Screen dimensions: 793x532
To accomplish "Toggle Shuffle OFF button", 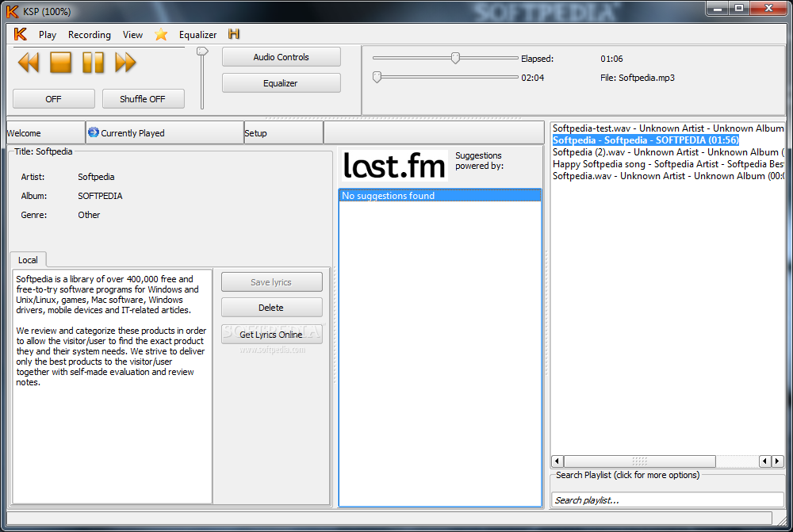I will (x=143, y=99).
